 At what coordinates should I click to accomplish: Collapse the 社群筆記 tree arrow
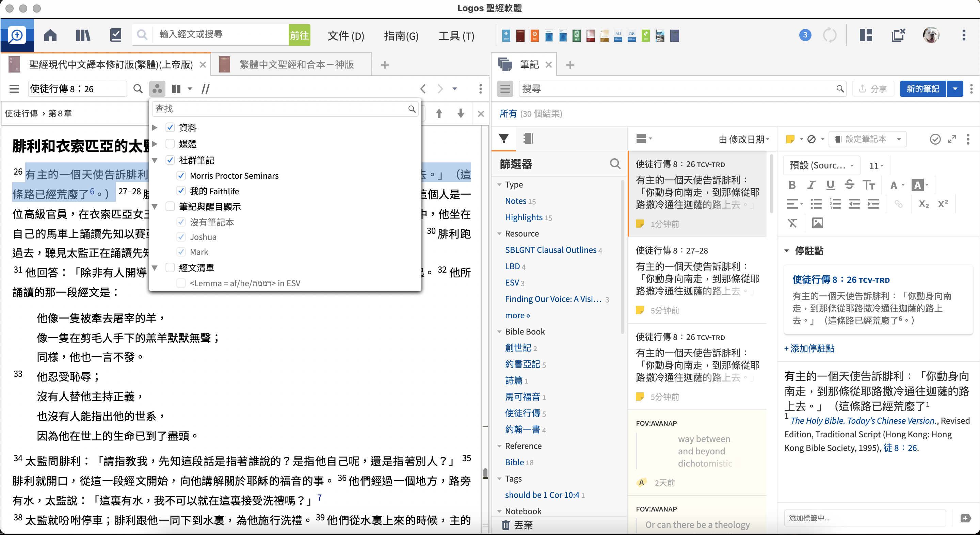click(155, 160)
